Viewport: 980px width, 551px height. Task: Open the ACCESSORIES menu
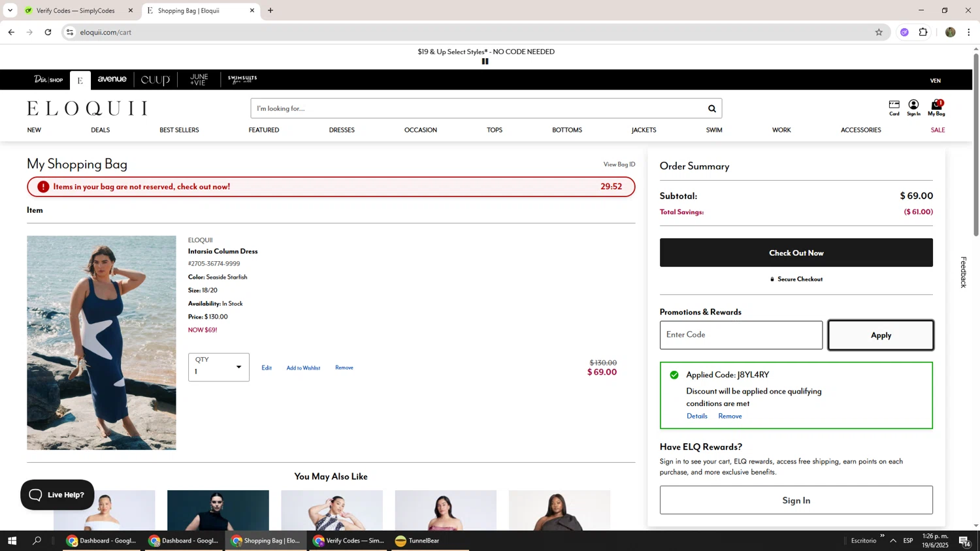[861, 130]
